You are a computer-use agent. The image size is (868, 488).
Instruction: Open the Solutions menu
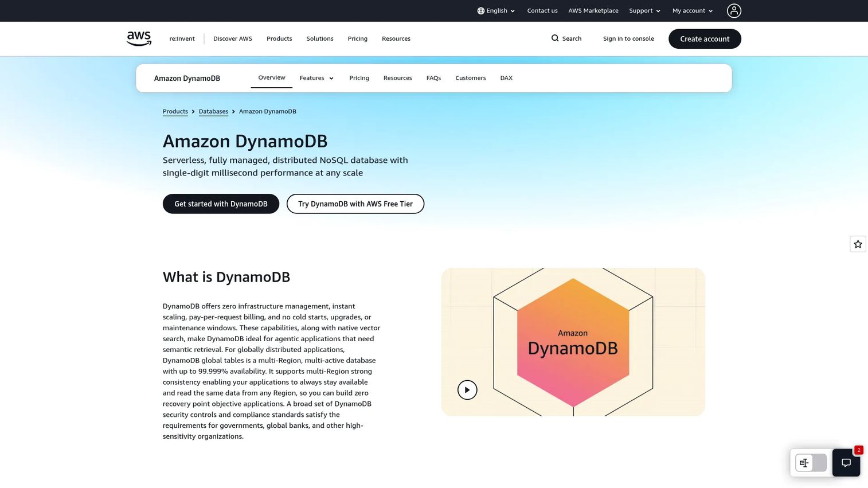[320, 39]
